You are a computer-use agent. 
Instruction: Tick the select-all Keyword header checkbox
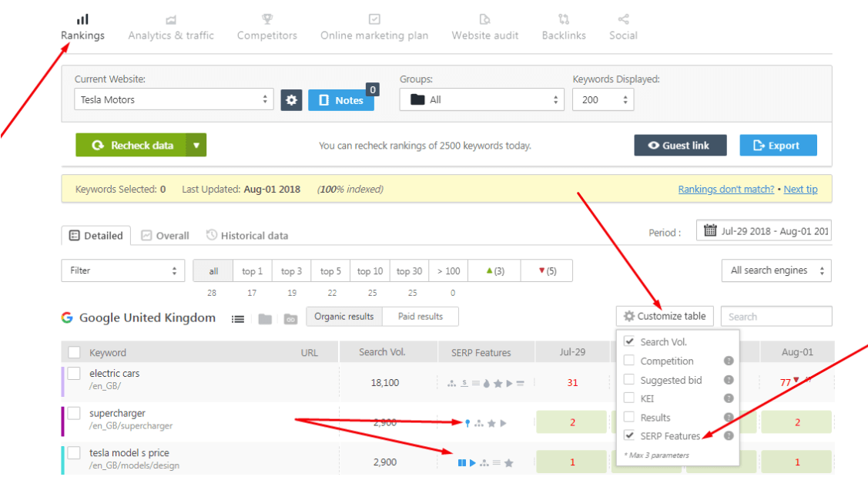pyautogui.click(x=74, y=352)
